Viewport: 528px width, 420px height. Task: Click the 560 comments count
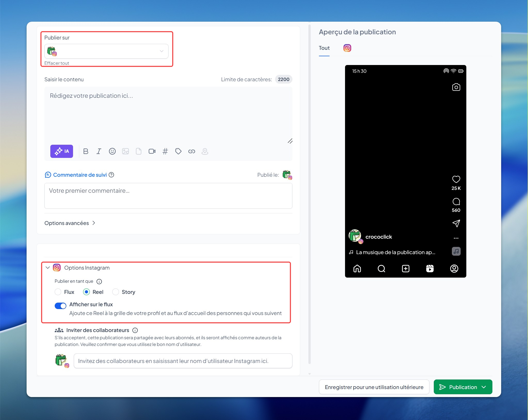456,210
